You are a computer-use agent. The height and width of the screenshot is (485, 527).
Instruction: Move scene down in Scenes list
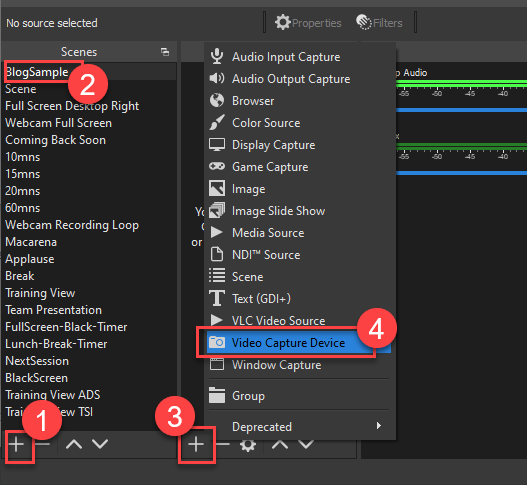click(100, 444)
